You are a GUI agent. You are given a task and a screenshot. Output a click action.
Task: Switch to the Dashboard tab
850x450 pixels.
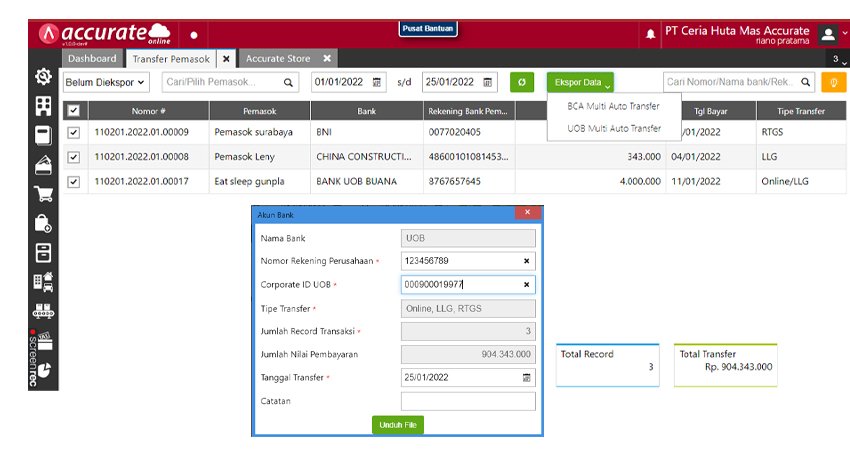click(x=92, y=59)
